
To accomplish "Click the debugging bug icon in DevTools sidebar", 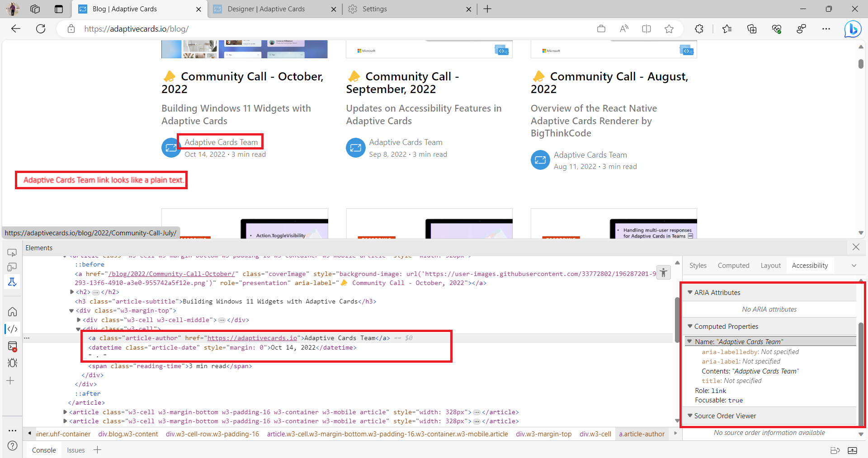I will click(12, 363).
